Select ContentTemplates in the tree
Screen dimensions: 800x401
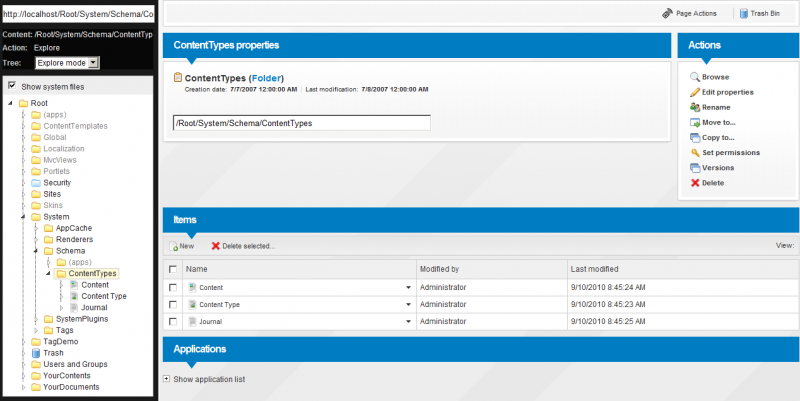click(x=76, y=126)
